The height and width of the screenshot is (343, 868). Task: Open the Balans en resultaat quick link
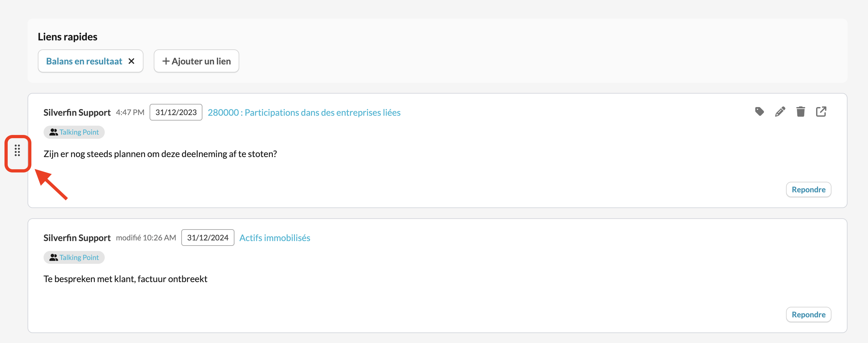(84, 61)
